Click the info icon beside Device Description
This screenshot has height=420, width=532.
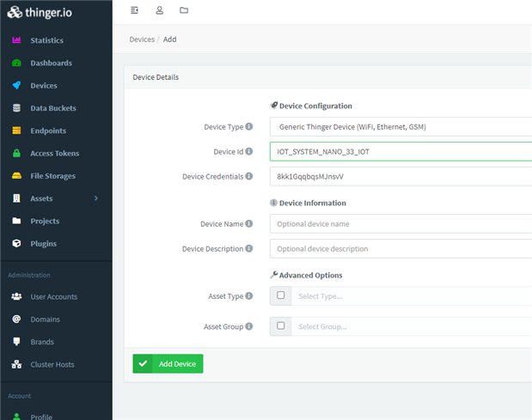pos(249,248)
